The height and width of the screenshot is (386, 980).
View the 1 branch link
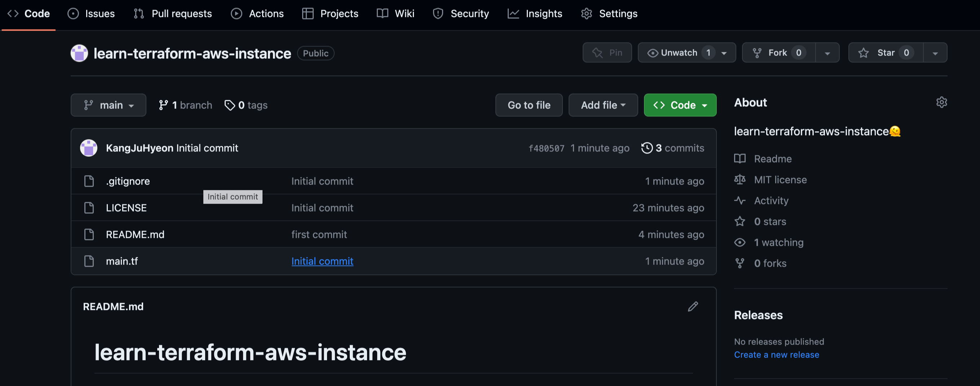[185, 105]
